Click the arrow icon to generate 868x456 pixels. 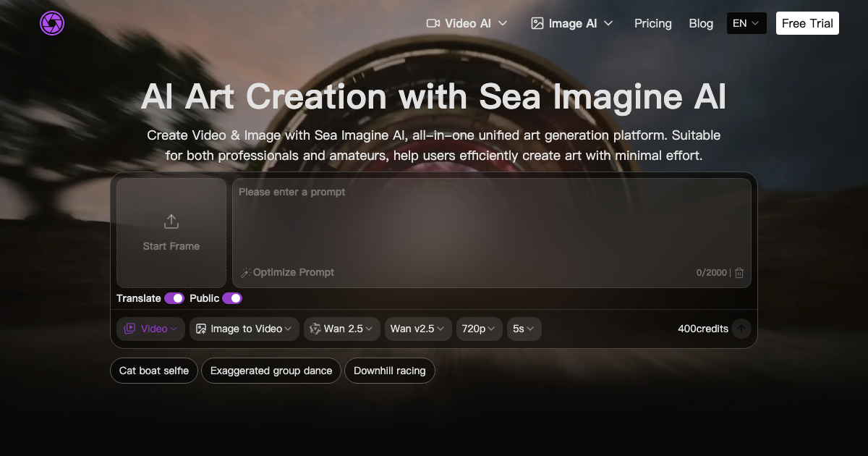(x=741, y=329)
